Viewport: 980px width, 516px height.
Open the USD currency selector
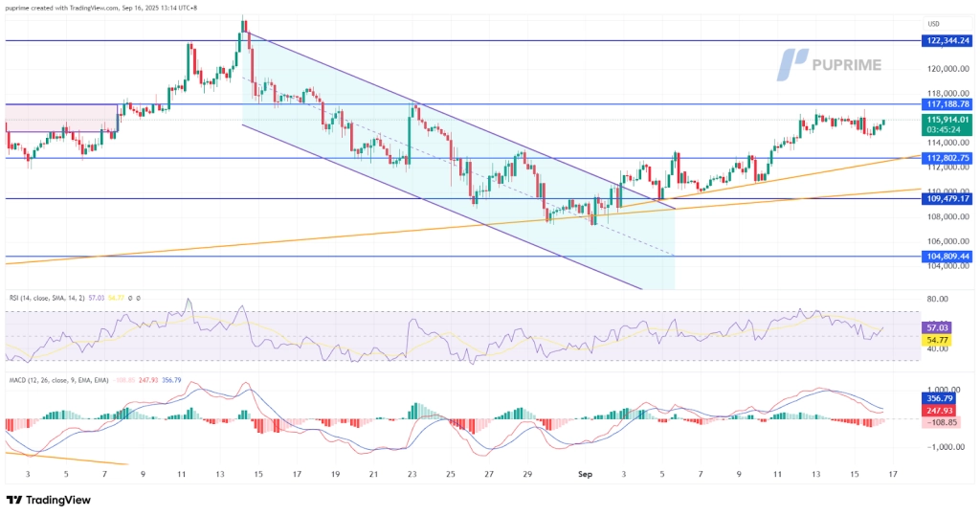point(934,24)
